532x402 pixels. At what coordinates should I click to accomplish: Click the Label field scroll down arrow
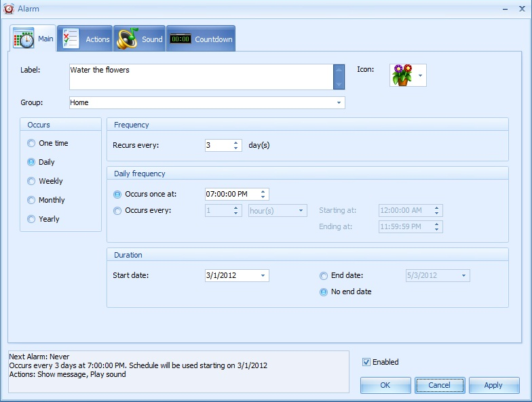click(x=339, y=83)
